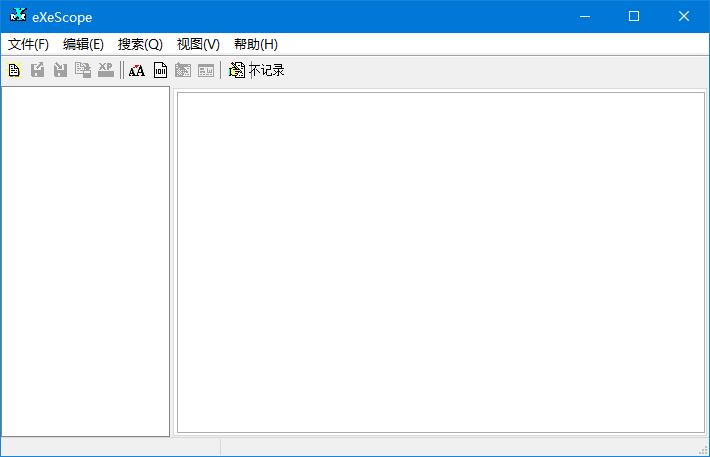Open the 文件(F) menu
Viewport: 710px width, 457px height.
point(29,44)
